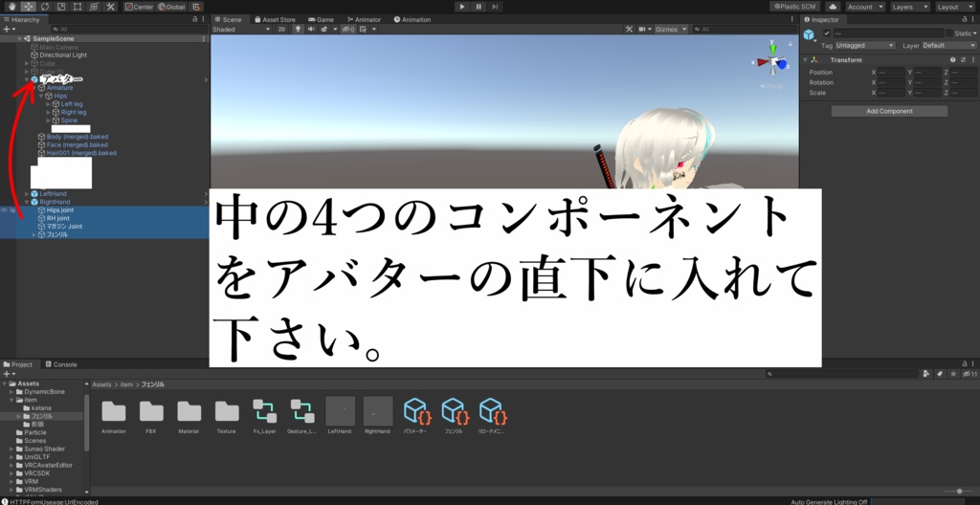Image resolution: width=980 pixels, height=505 pixels.
Task: Open the Tag Untagged dropdown
Action: (x=865, y=46)
